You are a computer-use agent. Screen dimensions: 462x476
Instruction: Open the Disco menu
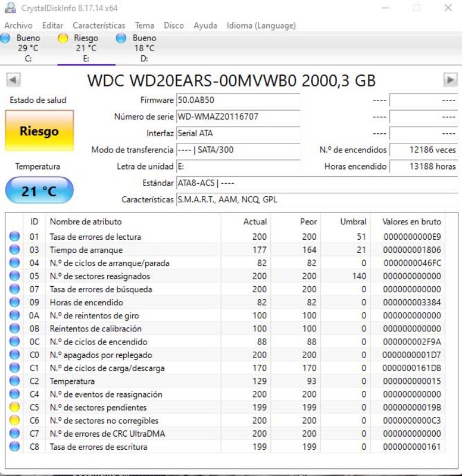174,26
